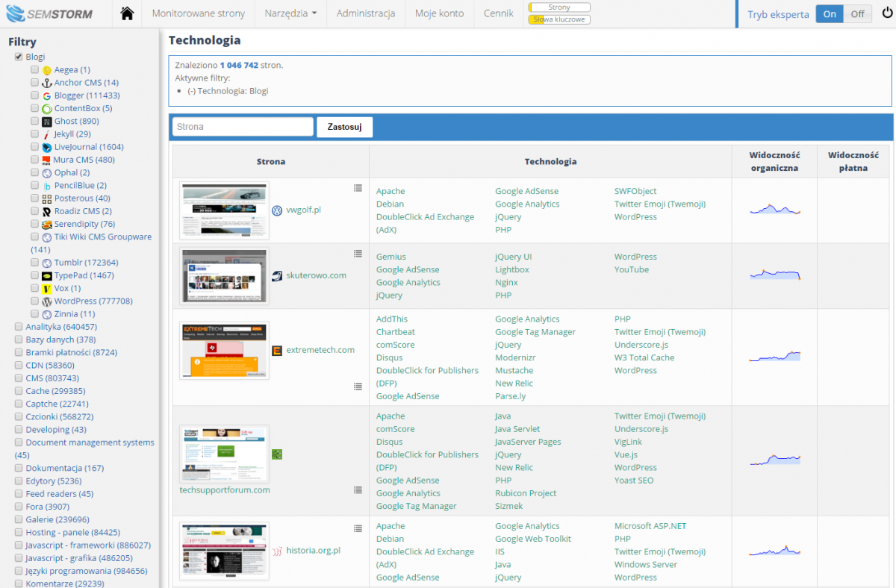
Task: Click the Lightbox technology link
Action: pos(512,269)
